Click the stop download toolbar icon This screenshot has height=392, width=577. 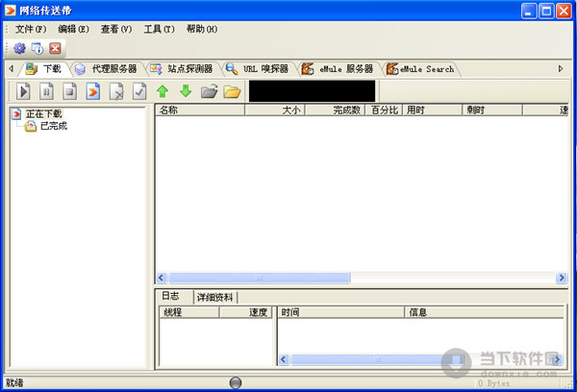70,91
